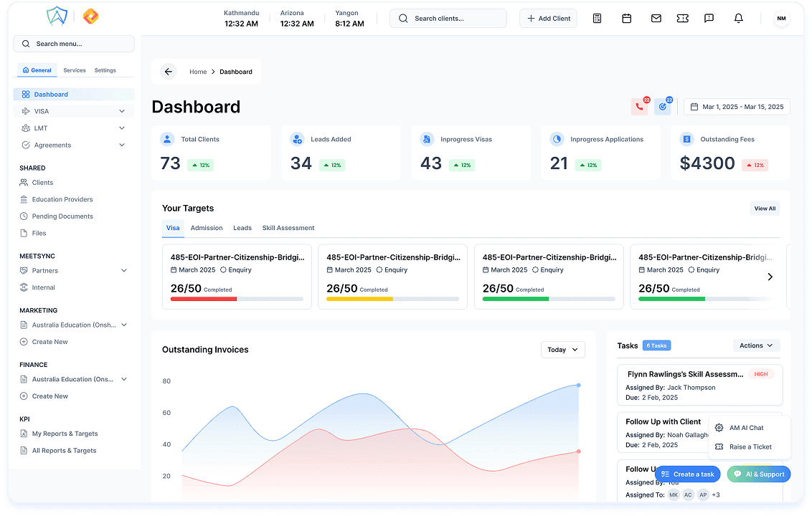
Task: Click the Search menu field
Action: click(x=74, y=44)
